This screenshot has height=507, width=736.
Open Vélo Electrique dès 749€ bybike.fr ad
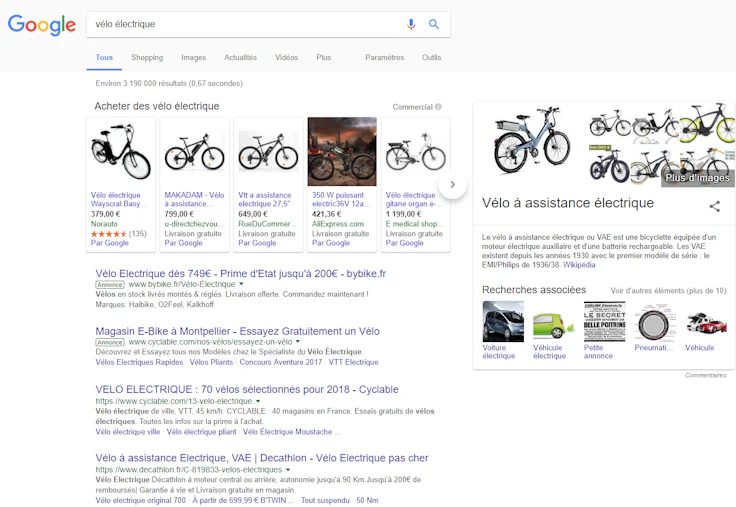pos(241,274)
